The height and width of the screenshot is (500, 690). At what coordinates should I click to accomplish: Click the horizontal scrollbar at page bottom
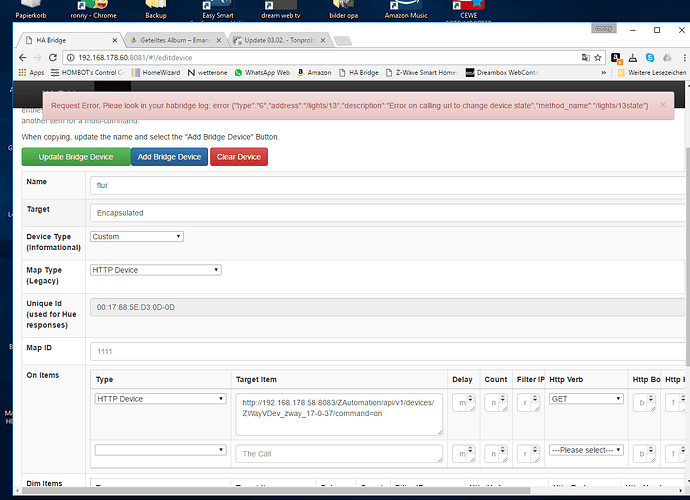276,490
